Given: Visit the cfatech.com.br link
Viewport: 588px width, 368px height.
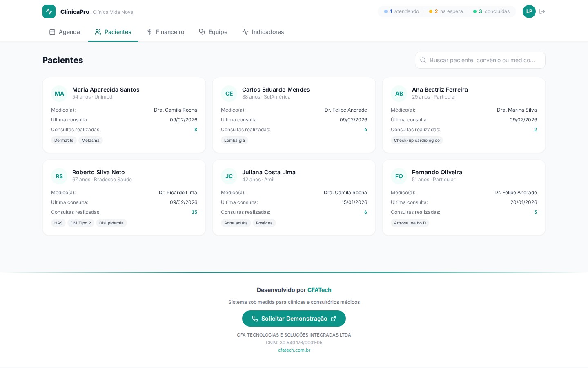Looking at the screenshot, I should (294, 350).
